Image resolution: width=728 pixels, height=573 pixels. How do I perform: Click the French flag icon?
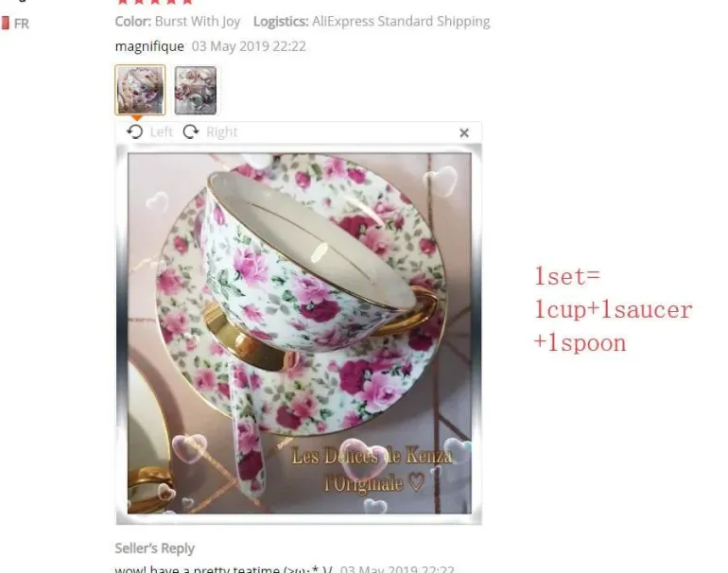point(5,24)
